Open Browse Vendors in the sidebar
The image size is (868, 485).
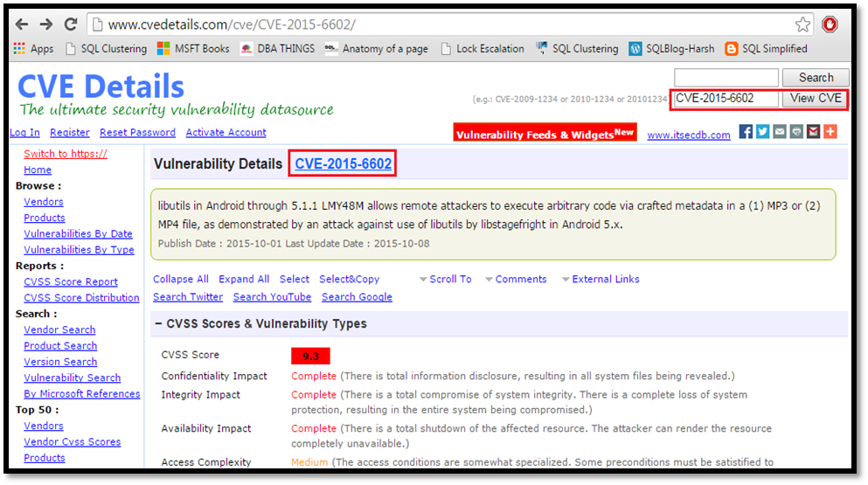tap(44, 202)
